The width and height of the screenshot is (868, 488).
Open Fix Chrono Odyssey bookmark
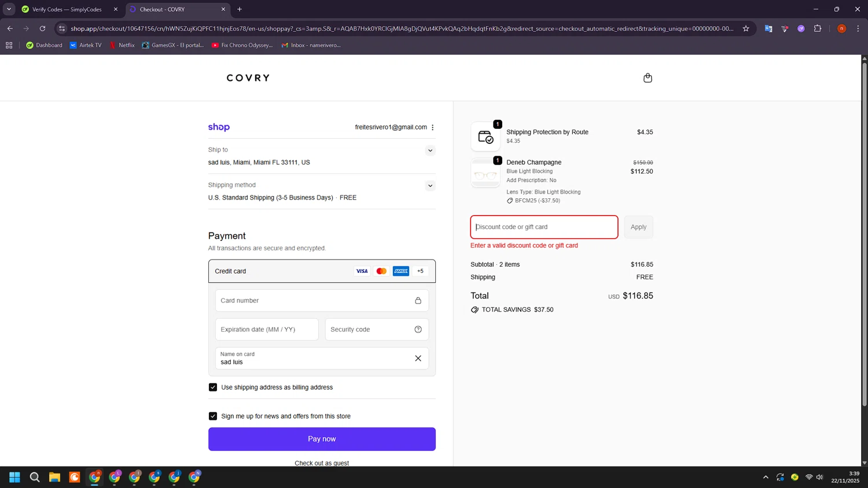point(242,45)
